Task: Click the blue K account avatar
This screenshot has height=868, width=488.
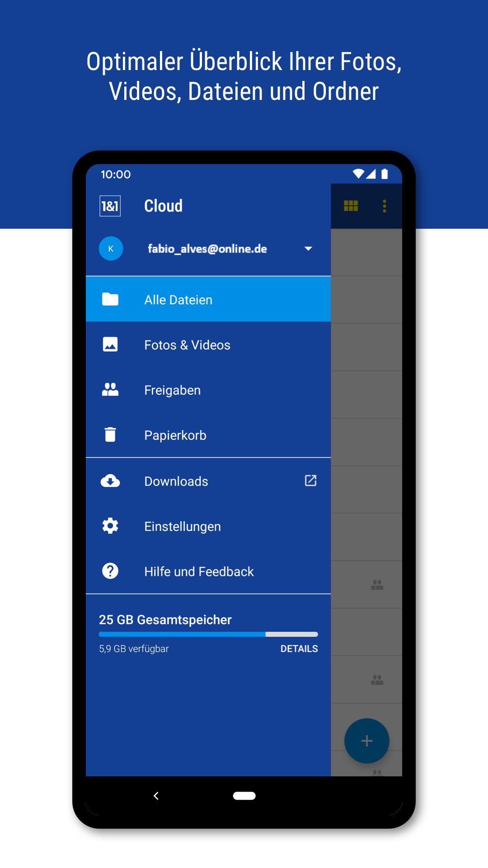Action: [x=111, y=249]
